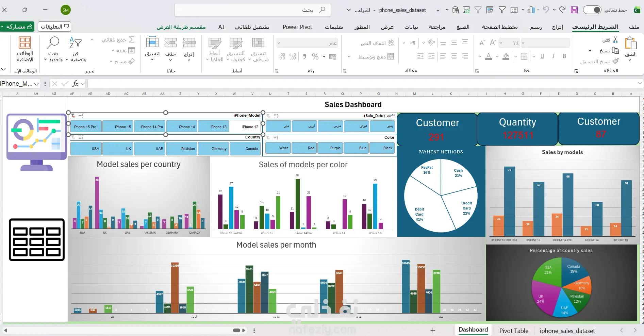Click the accounting number format icon
The image size is (644, 336).
pyautogui.click(x=332, y=56)
